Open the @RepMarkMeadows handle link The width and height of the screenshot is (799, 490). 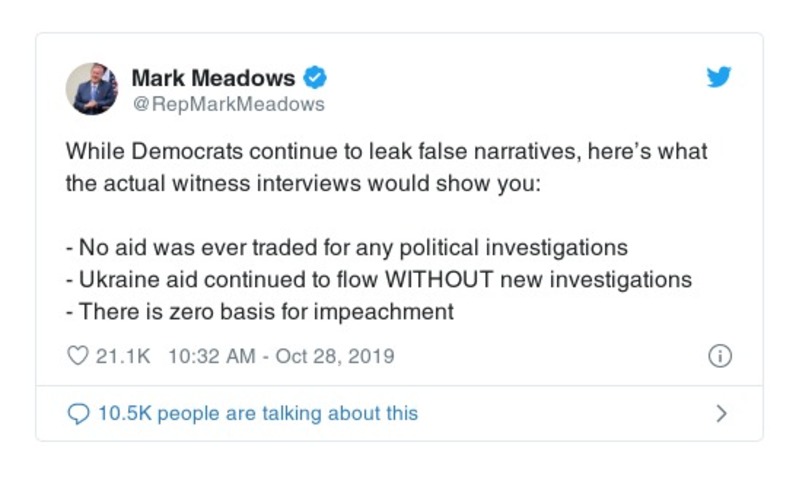[228, 103]
